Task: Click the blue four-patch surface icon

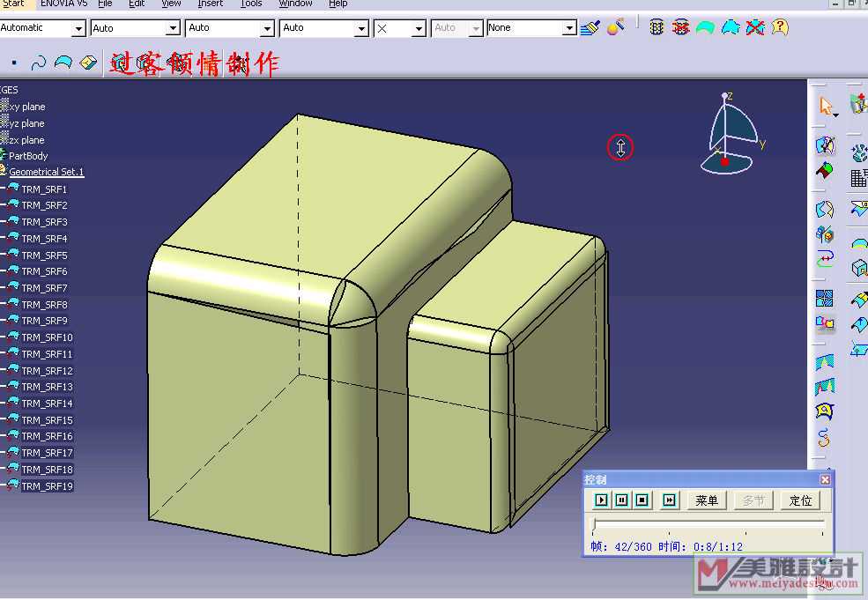Action: coord(825,299)
